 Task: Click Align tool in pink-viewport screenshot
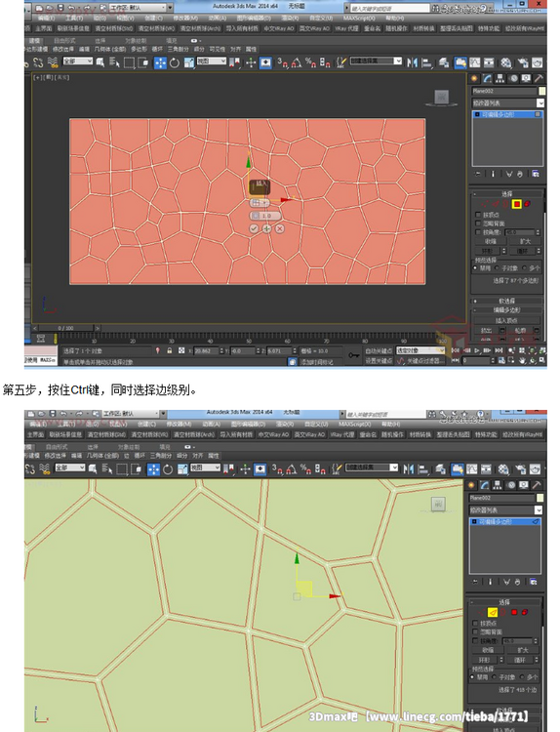(426, 62)
